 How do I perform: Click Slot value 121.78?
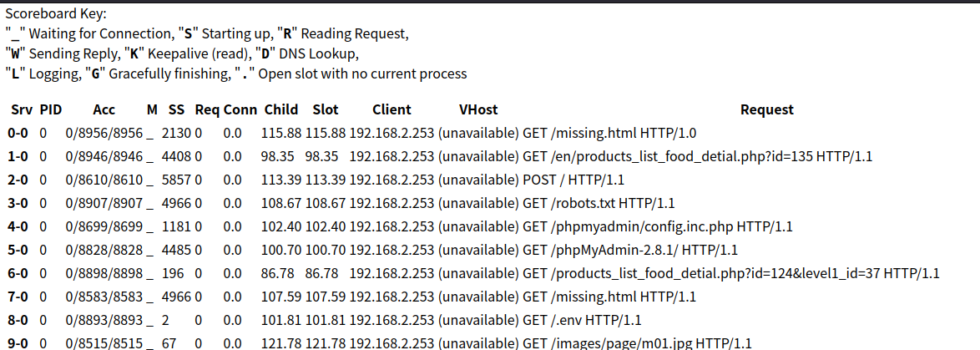(326, 344)
